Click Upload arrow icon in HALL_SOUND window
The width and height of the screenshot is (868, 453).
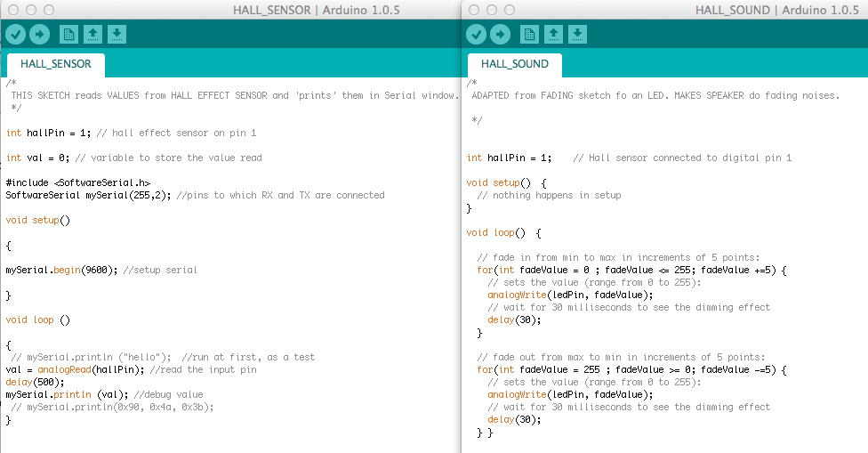pyautogui.click(x=500, y=35)
